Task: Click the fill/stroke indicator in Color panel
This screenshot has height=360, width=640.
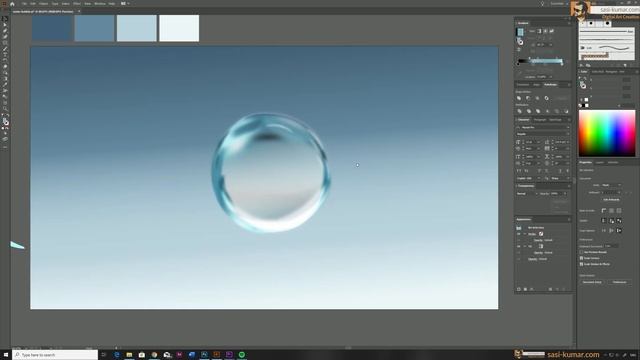Action: [583, 85]
